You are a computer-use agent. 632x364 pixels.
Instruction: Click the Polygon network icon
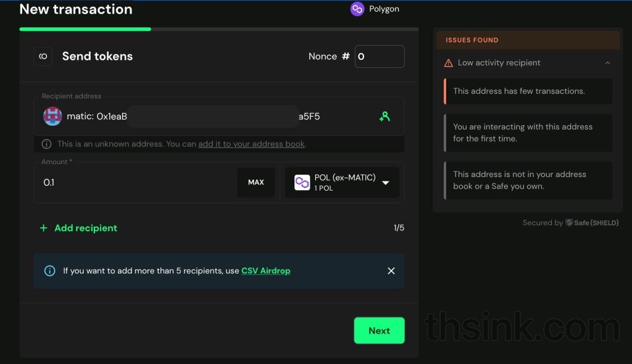click(x=357, y=9)
